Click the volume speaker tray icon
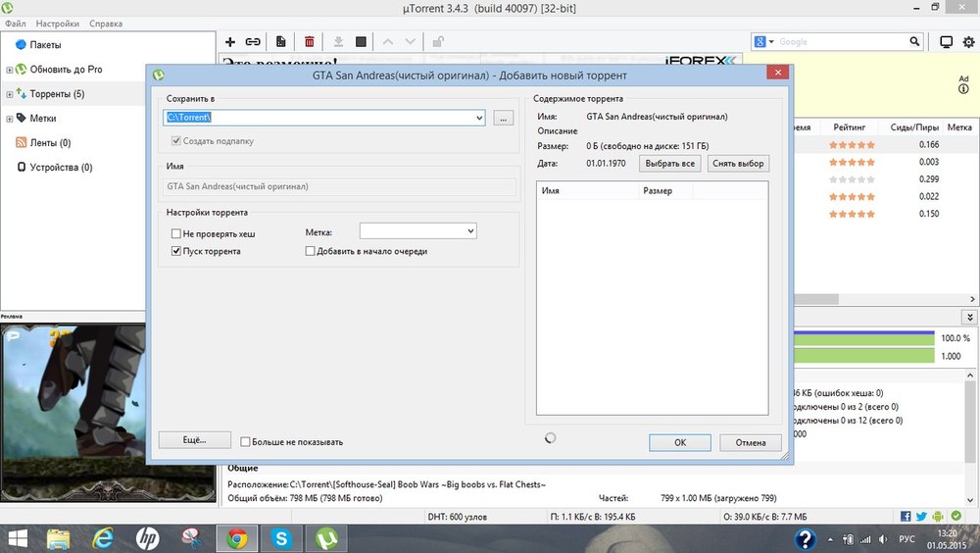The height and width of the screenshot is (553, 980). pyautogui.click(x=883, y=539)
